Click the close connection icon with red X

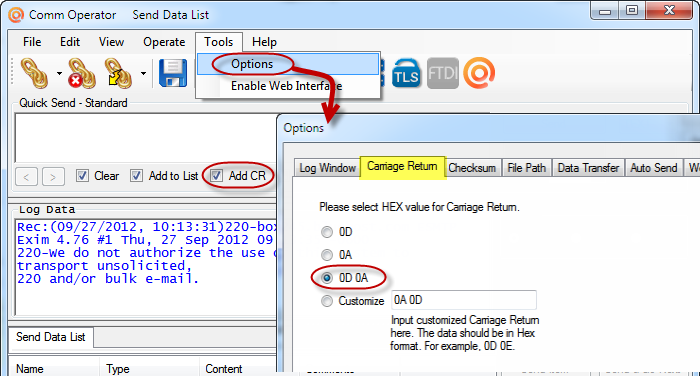82,73
